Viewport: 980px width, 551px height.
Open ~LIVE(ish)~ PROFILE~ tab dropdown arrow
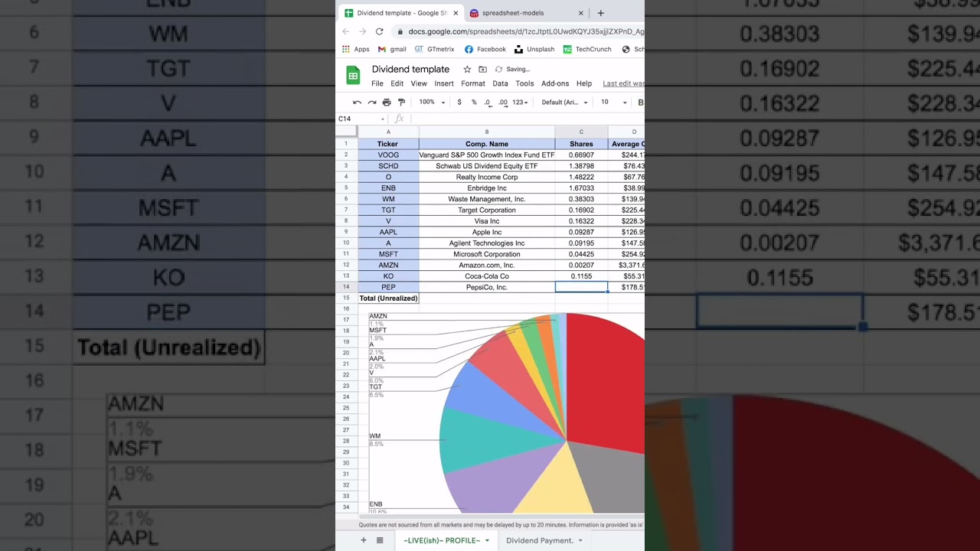click(487, 541)
